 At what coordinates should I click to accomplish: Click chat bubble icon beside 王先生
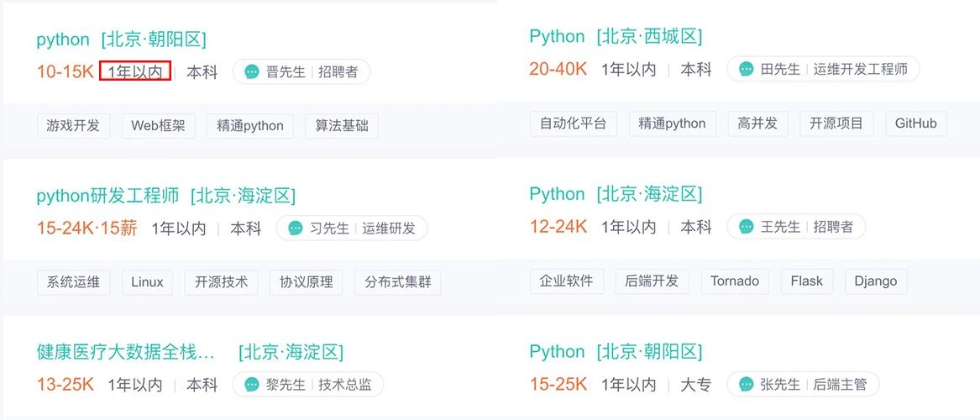(747, 227)
